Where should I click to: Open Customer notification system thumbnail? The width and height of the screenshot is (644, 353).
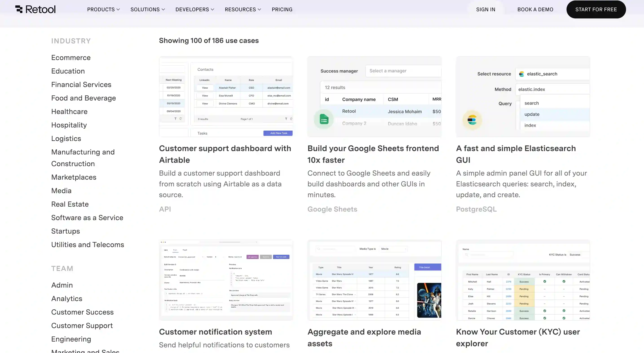(x=226, y=280)
